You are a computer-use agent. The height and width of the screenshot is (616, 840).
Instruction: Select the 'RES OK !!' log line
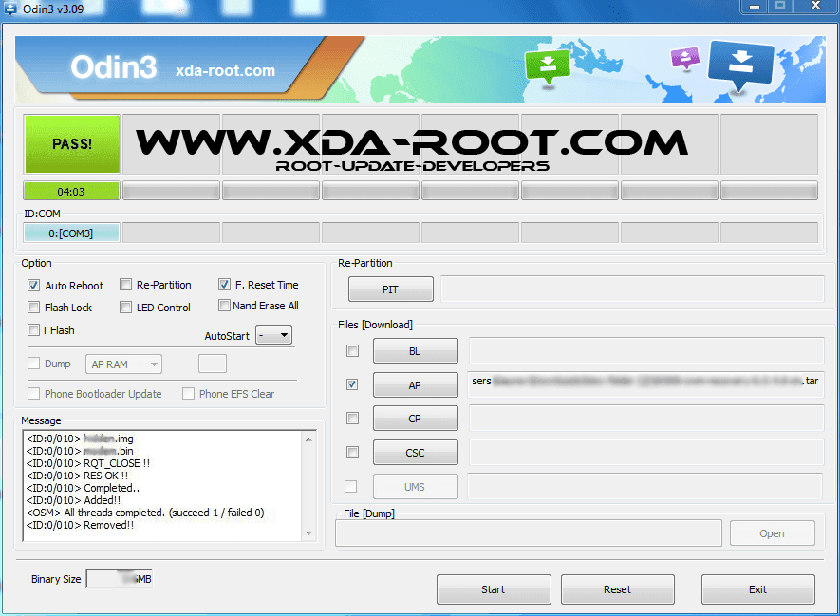[x=77, y=476]
